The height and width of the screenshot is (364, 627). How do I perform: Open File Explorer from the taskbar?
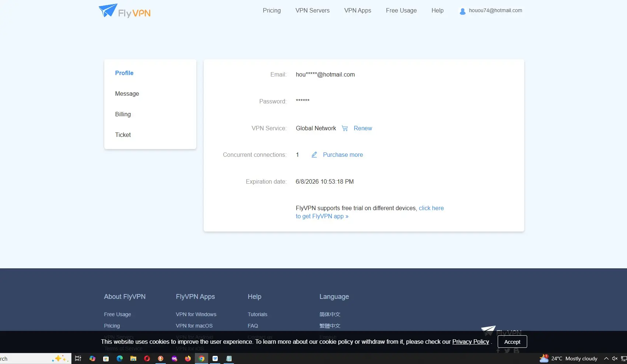[133, 358]
